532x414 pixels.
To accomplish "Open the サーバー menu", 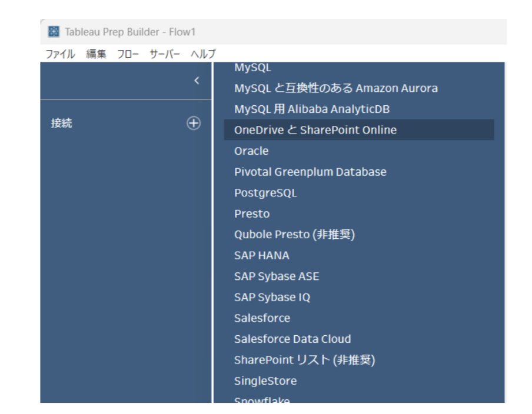I will point(165,54).
